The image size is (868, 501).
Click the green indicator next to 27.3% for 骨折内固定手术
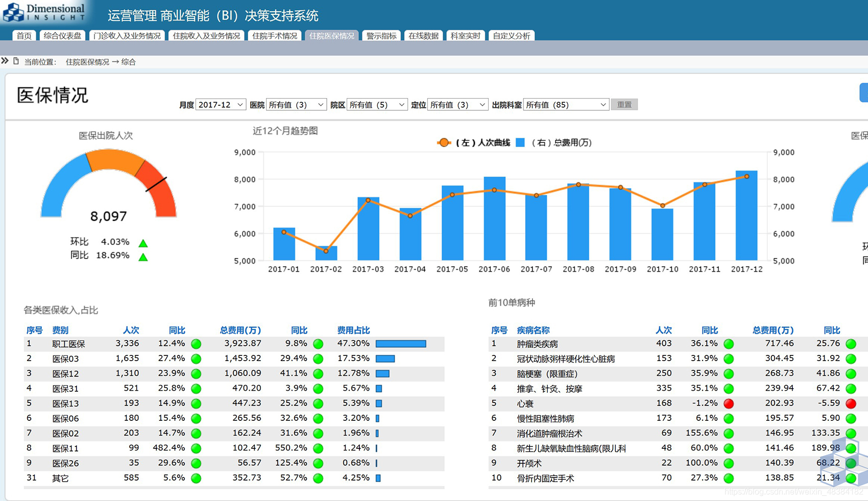click(x=729, y=479)
